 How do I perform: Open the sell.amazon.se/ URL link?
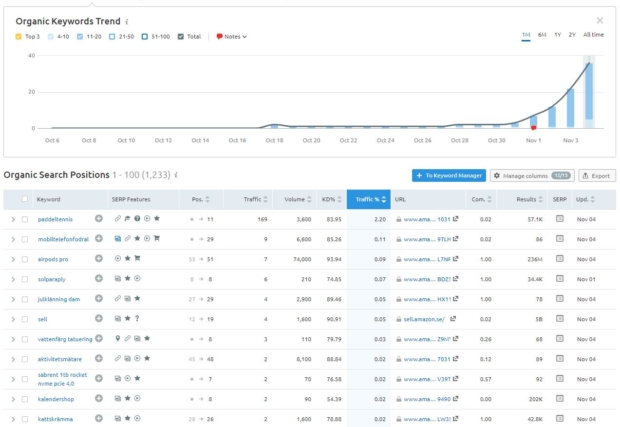(x=424, y=319)
